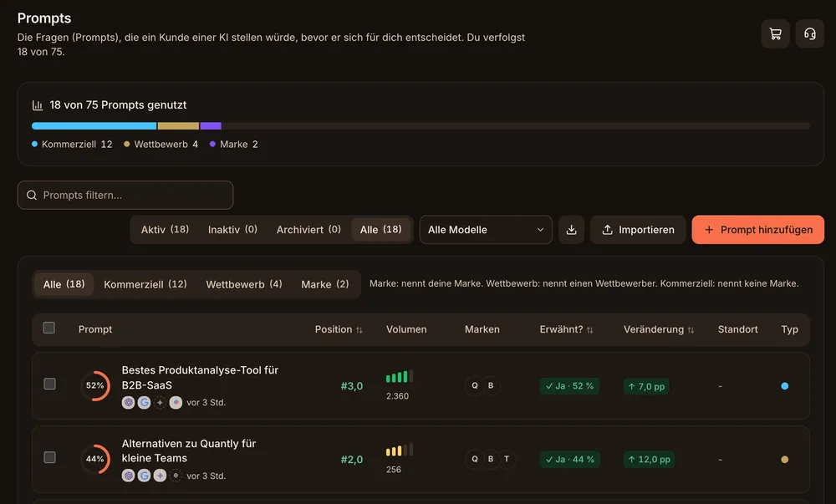Click ChatGPT icon in Alternativen zu Quantly row
Image resolution: width=836 pixels, height=504 pixels.
(x=128, y=476)
